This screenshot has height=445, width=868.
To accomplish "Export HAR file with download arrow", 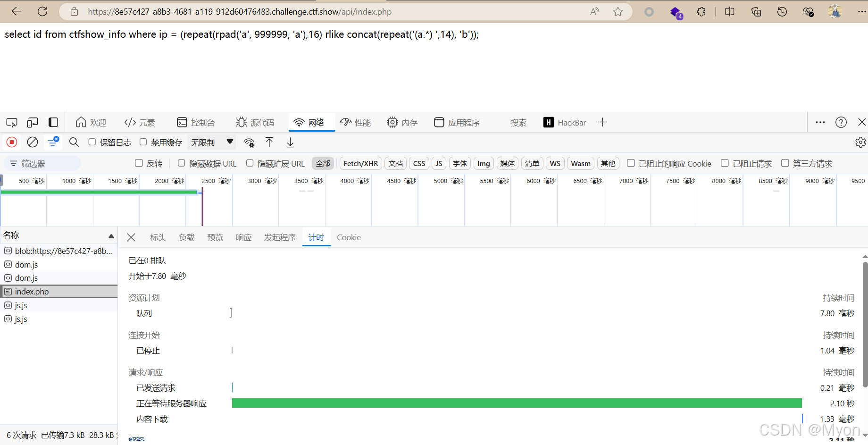I will pyautogui.click(x=290, y=142).
